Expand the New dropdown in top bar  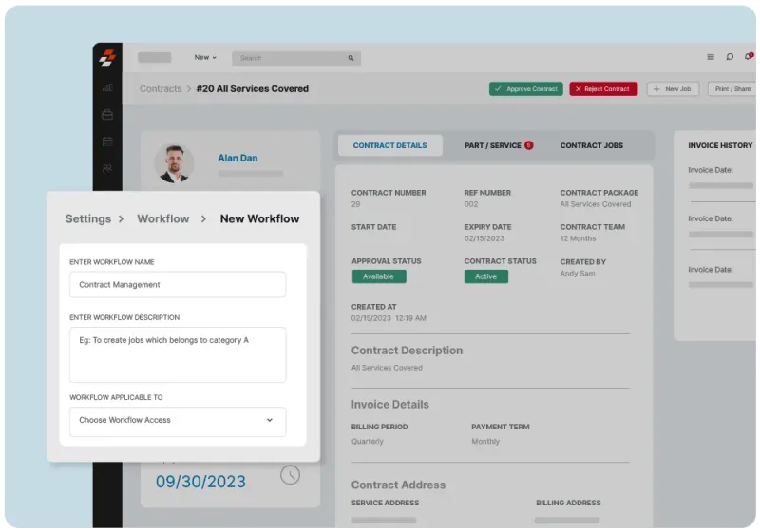(x=205, y=58)
